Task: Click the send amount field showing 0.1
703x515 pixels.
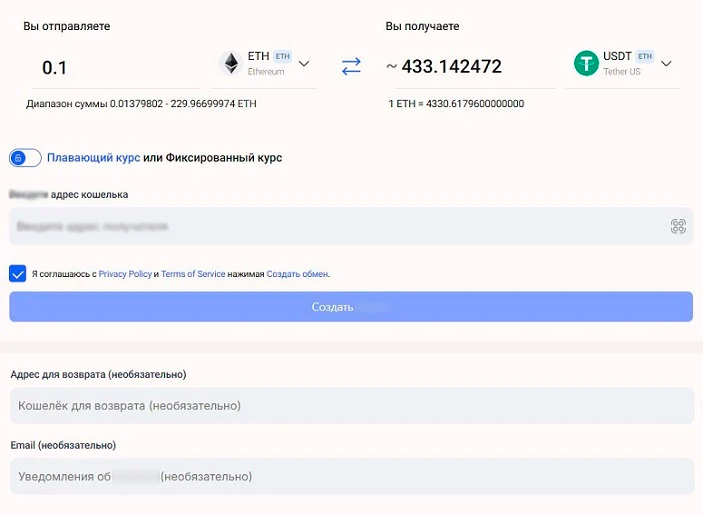Action: 116,68
